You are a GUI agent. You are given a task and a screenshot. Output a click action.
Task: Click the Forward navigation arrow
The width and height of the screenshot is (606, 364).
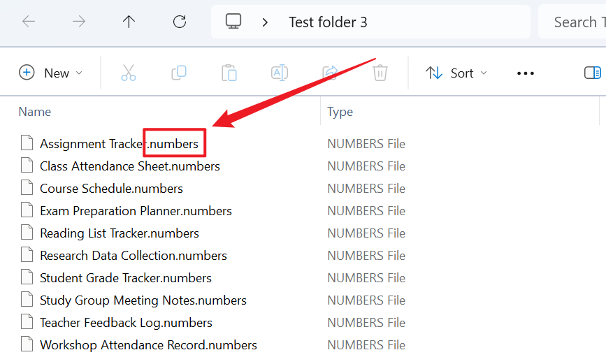point(79,22)
